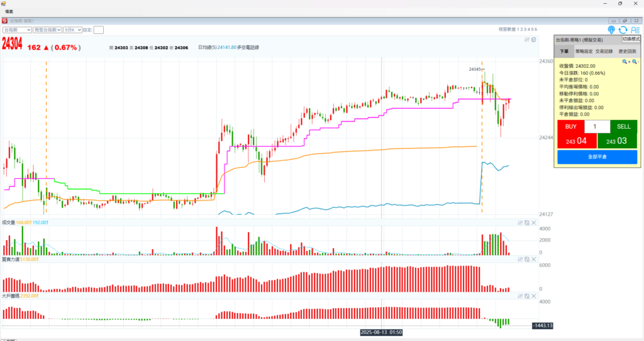
Task: Open settings for the 成交量 volume indicator
Action: [x=519, y=223]
